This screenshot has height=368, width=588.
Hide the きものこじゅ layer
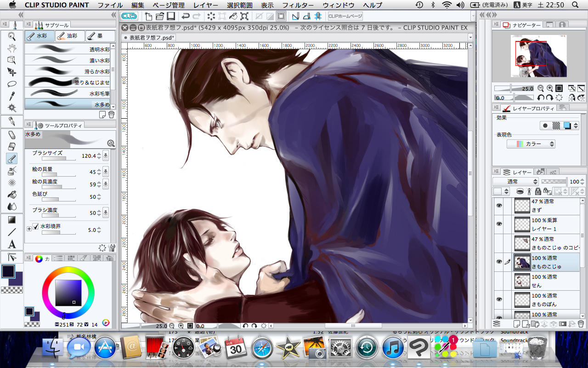(x=498, y=262)
